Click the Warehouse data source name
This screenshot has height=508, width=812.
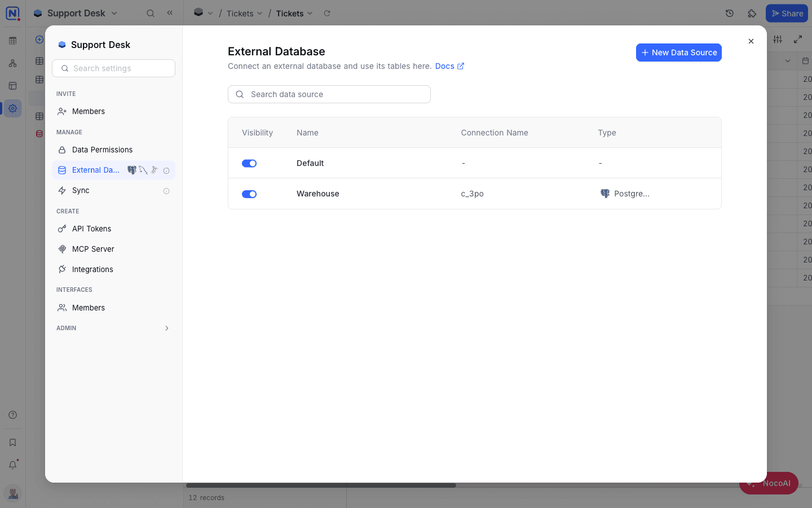click(318, 194)
